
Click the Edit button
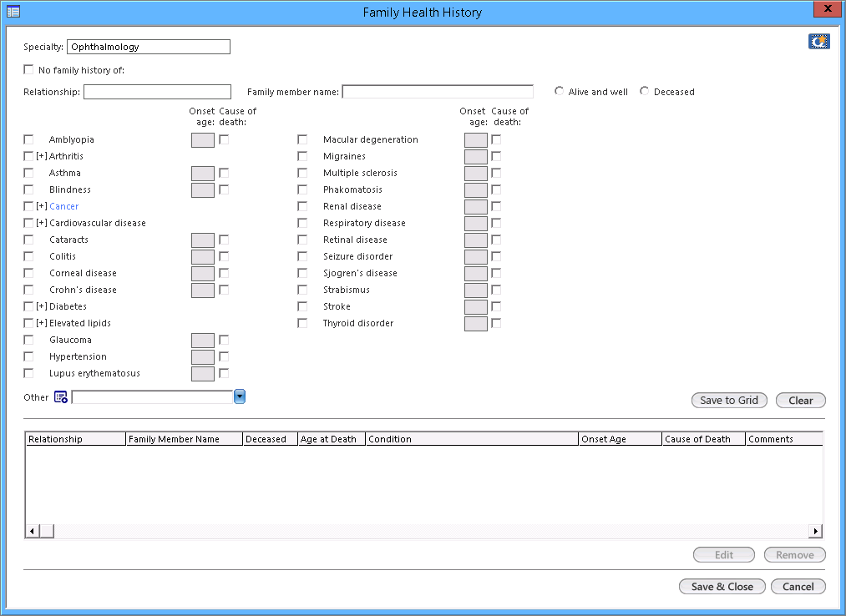coord(723,554)
